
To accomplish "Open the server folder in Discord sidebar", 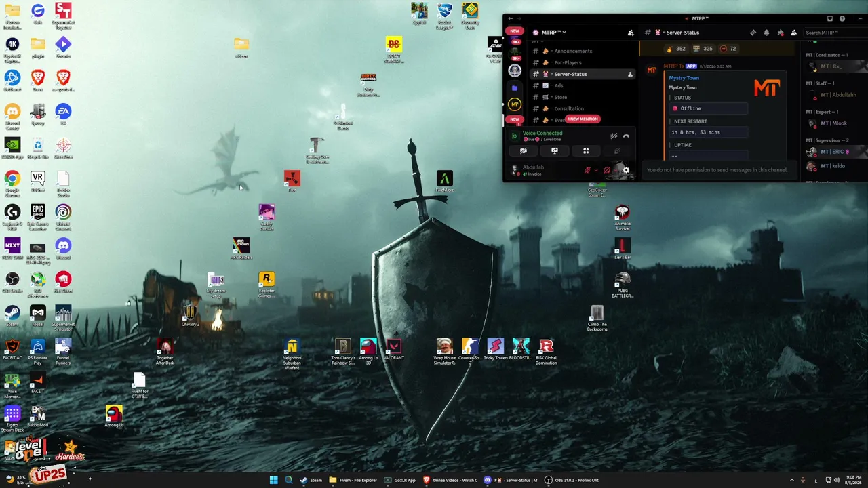I will click(x=515, y=87).
